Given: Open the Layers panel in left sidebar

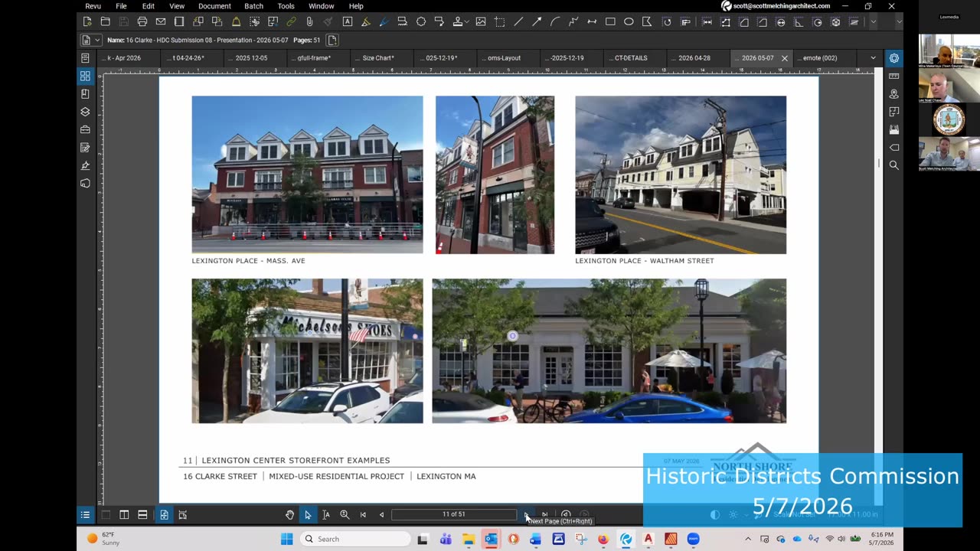Looking at the screenshot, I should click(x=85, y=112).
